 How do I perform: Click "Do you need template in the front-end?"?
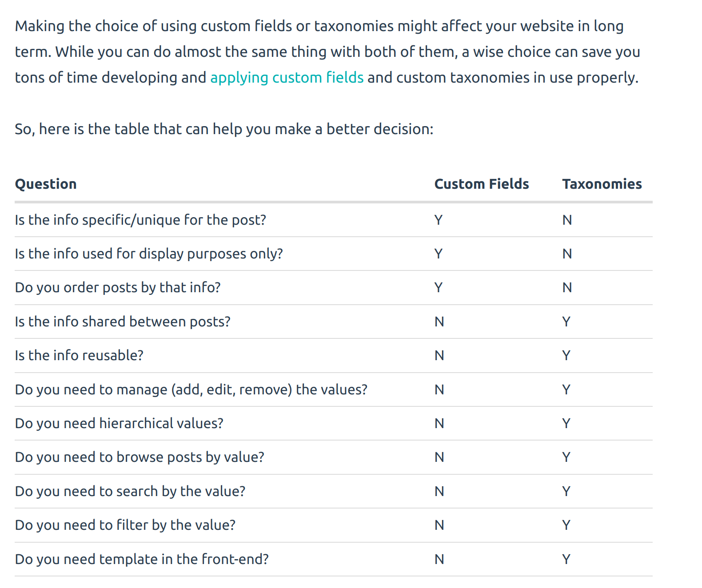point(142,559)
